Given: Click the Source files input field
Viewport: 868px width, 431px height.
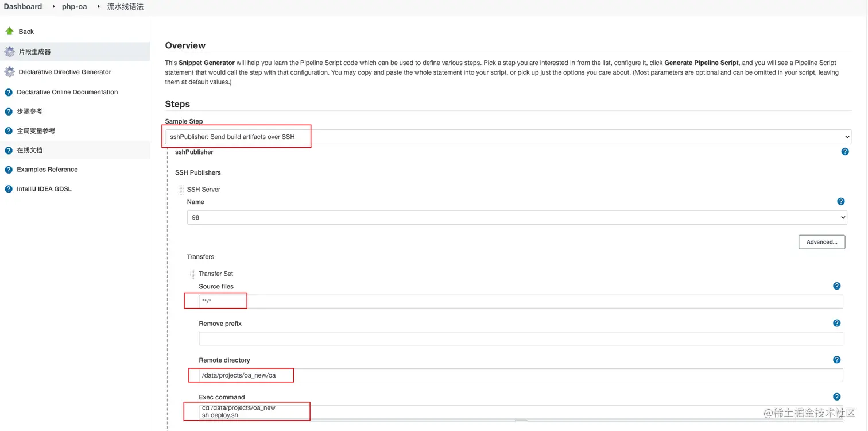Looking at the screenshot, I should tap(521, 302).
